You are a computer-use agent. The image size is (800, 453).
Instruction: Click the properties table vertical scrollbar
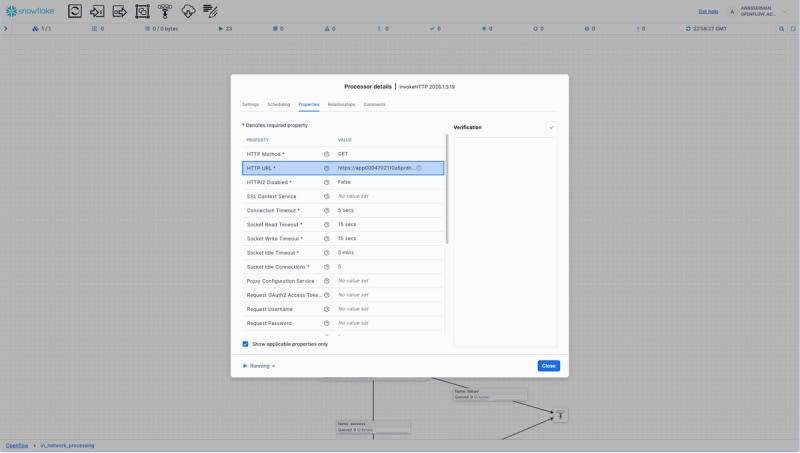pyautogui.click(x=447, y=190)
